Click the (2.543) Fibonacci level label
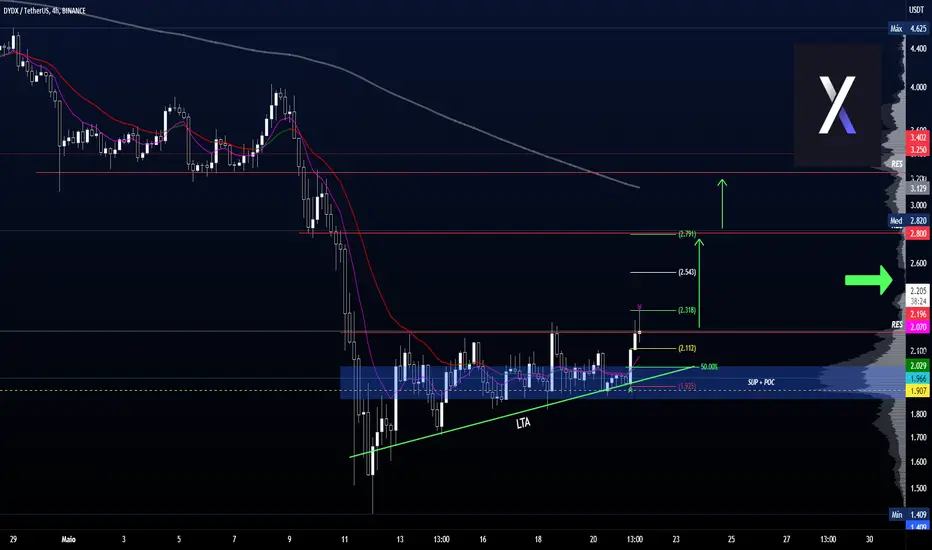This screenshot has width=932, height=550. pos(687,272)
